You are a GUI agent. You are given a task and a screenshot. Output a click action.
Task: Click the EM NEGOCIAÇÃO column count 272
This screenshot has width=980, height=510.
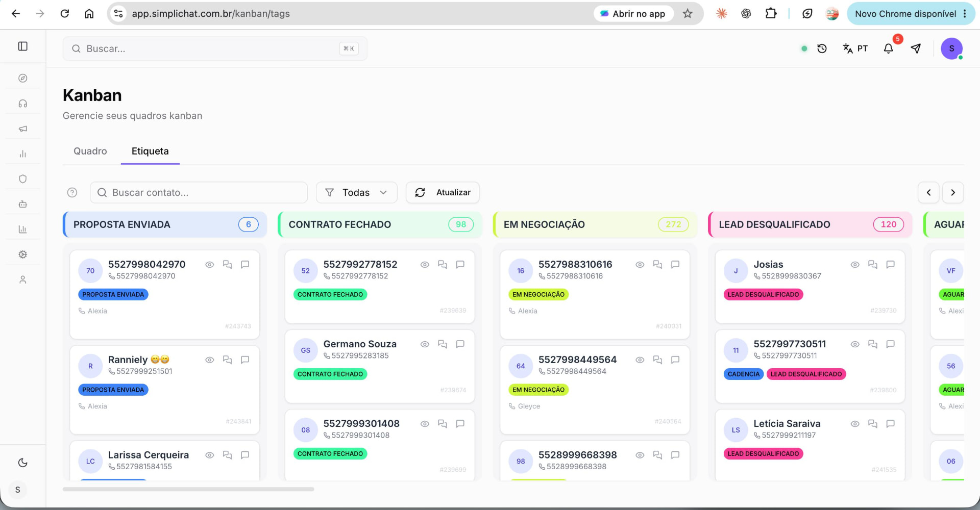(673, 224)
